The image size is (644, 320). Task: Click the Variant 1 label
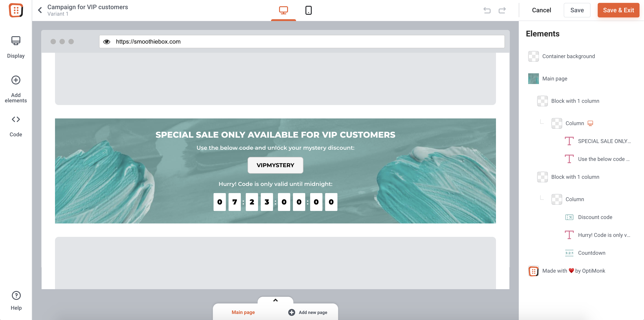tap(57, 14)
